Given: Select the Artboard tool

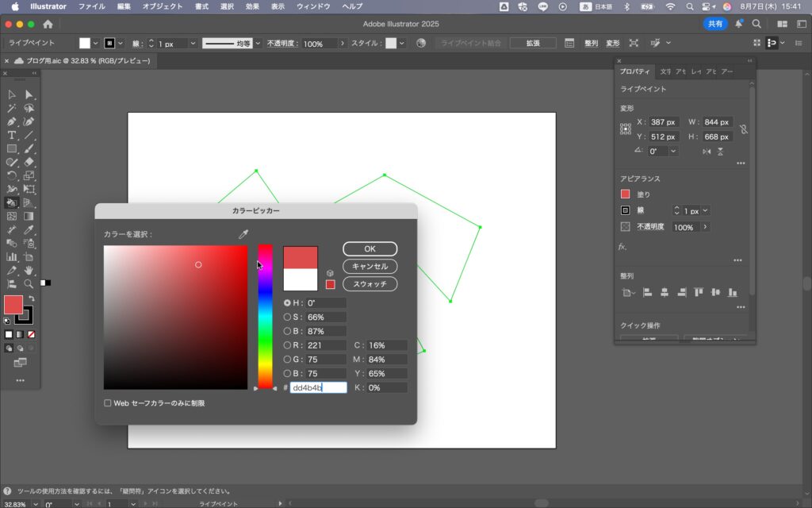Looking at the screenshot, I should point(29,256).
